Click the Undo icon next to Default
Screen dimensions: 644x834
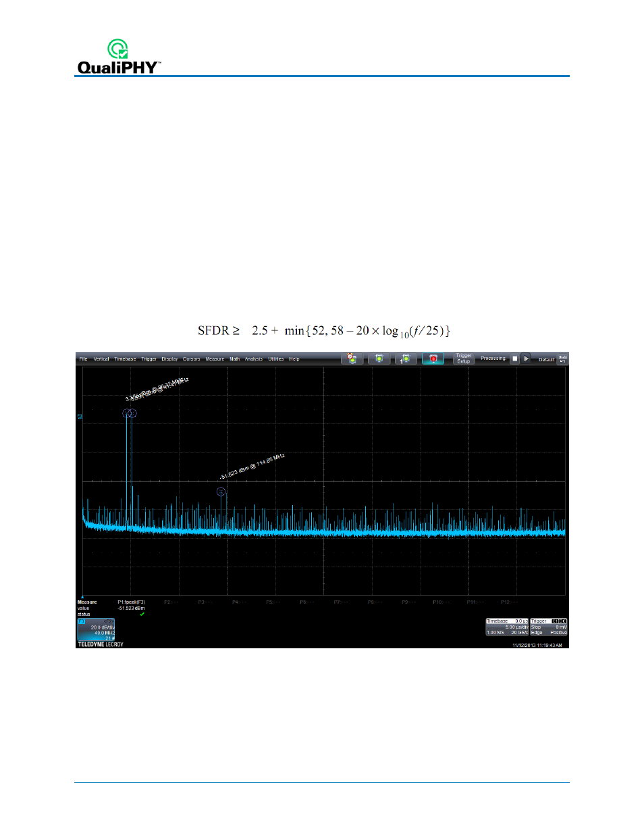563,359
